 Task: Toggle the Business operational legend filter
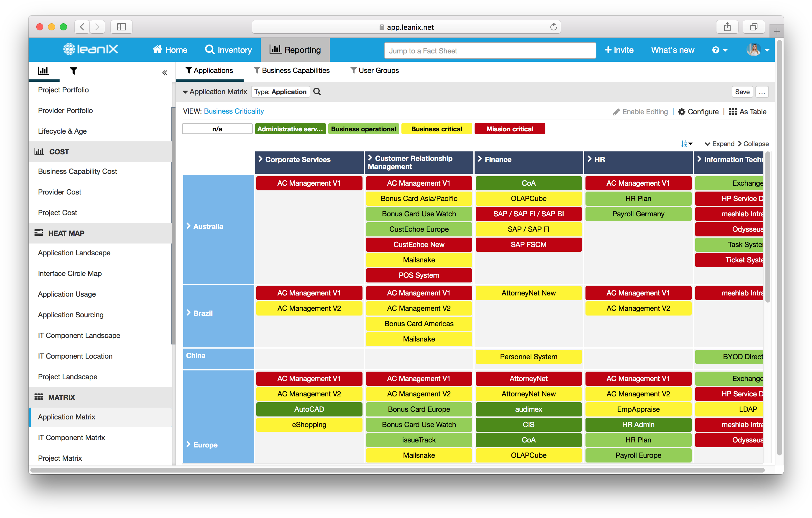point(363,129)
